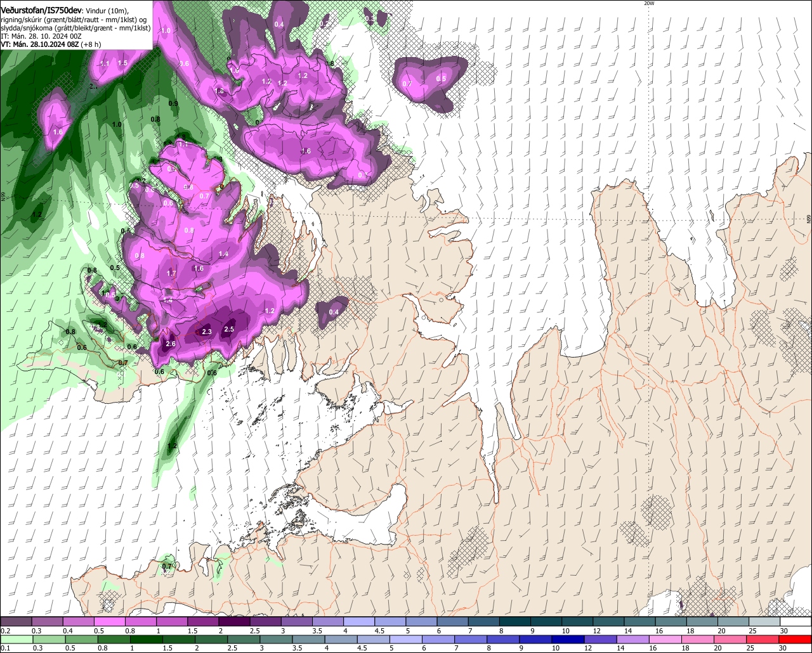Click the '0.1' label under lower legend row
Image resolution: width=812 pixels, height=653 pixels.
(x=5, y=648)
